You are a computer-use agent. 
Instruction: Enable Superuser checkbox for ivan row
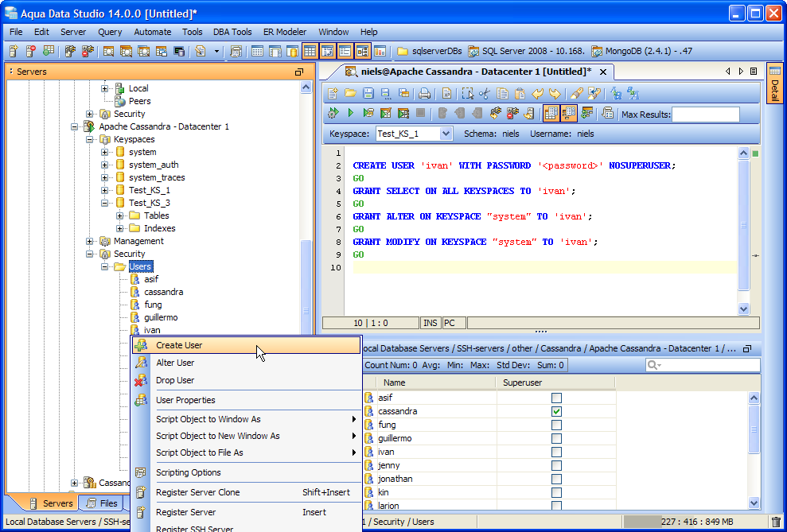pos(556,452)
